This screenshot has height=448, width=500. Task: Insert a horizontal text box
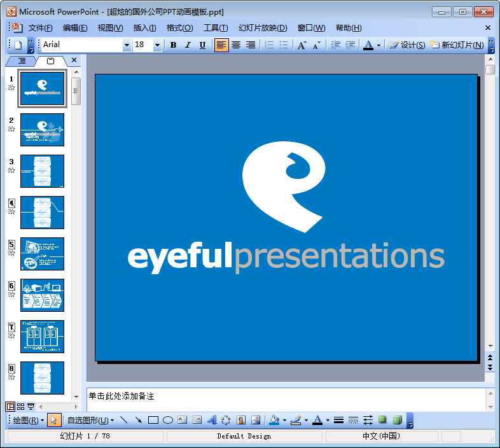[183, 420]
